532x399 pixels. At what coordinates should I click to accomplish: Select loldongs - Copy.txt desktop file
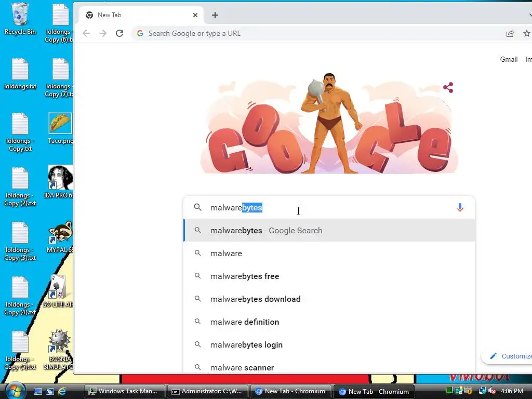(20, 132)
